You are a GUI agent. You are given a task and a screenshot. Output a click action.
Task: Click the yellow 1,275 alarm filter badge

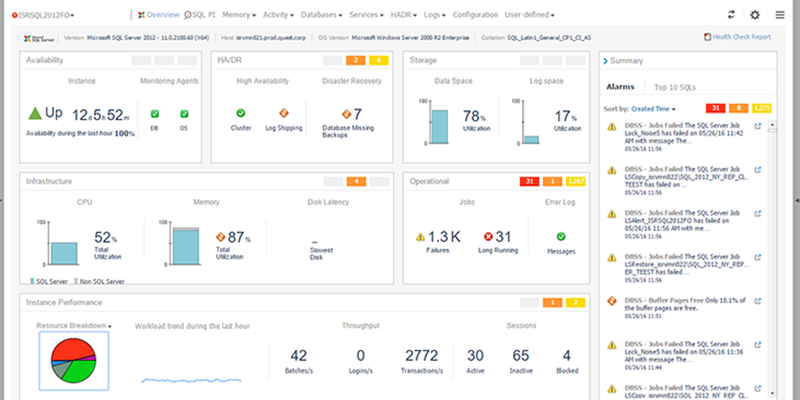tap(761, 108)
